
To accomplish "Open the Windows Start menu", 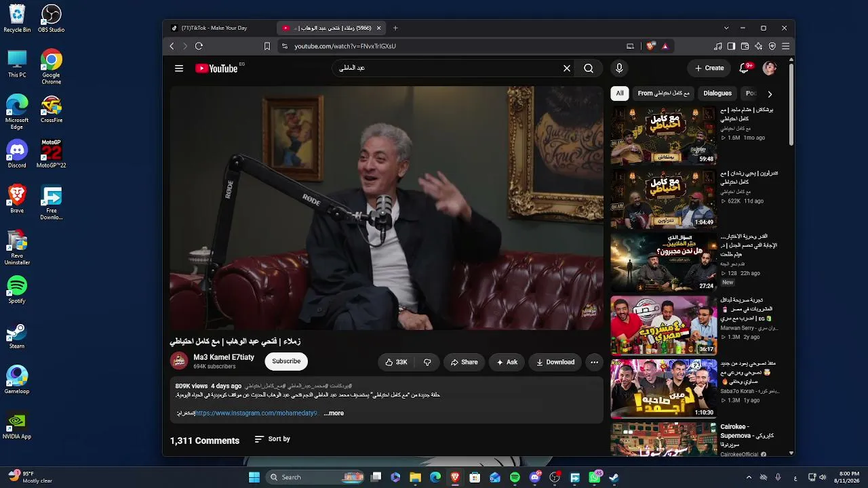I will point(254,477).
